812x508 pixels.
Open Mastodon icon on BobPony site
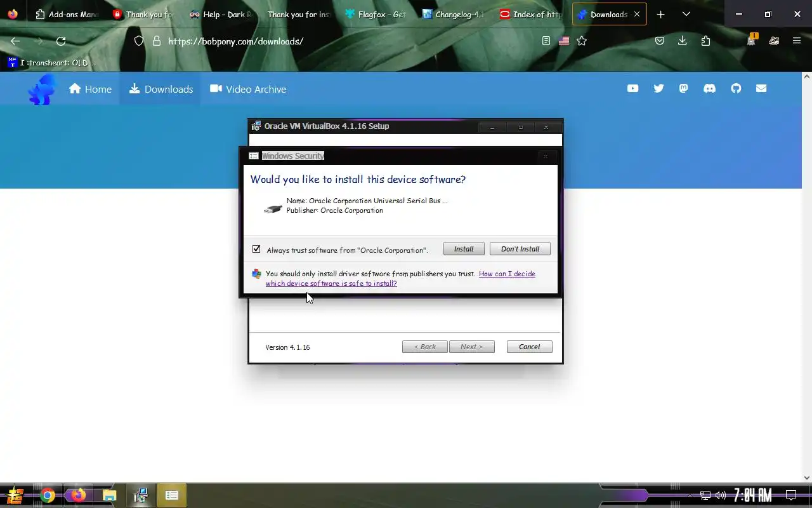(683, 88)
